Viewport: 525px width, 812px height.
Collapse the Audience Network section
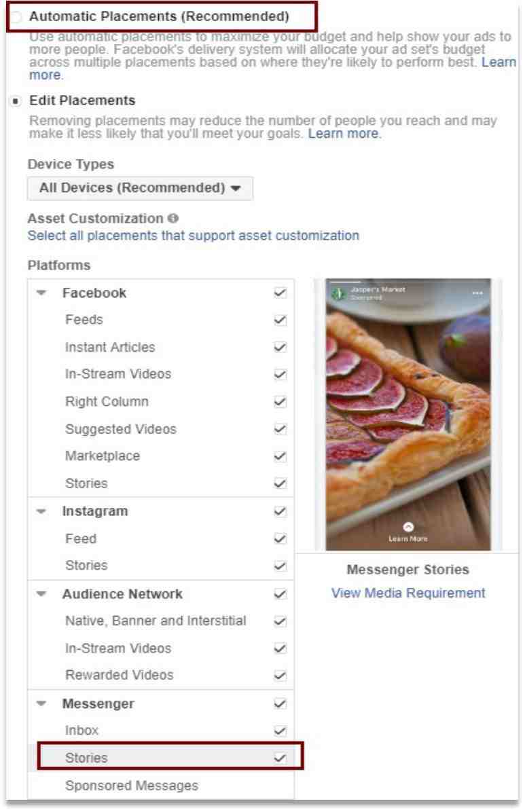point(41,594)
